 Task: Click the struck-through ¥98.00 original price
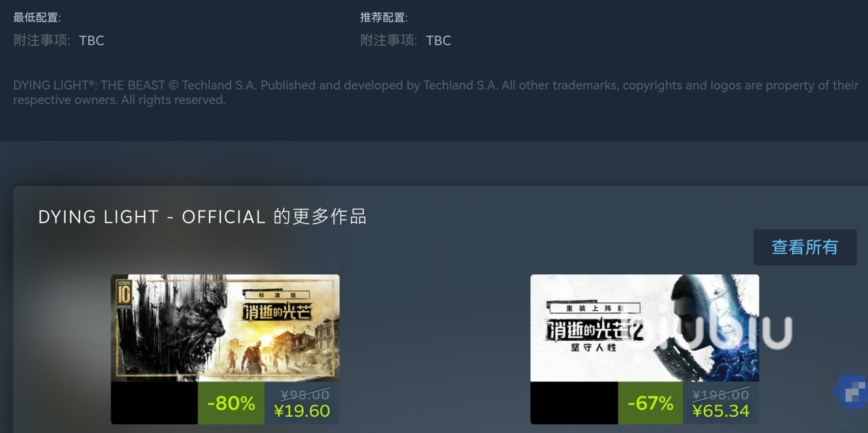point(305,394)
